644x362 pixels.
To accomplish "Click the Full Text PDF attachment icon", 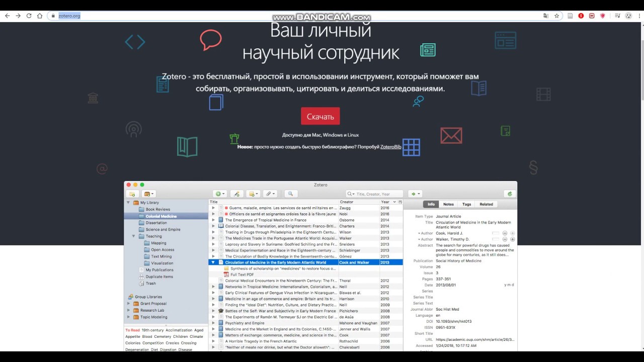I will coord(226,275).
